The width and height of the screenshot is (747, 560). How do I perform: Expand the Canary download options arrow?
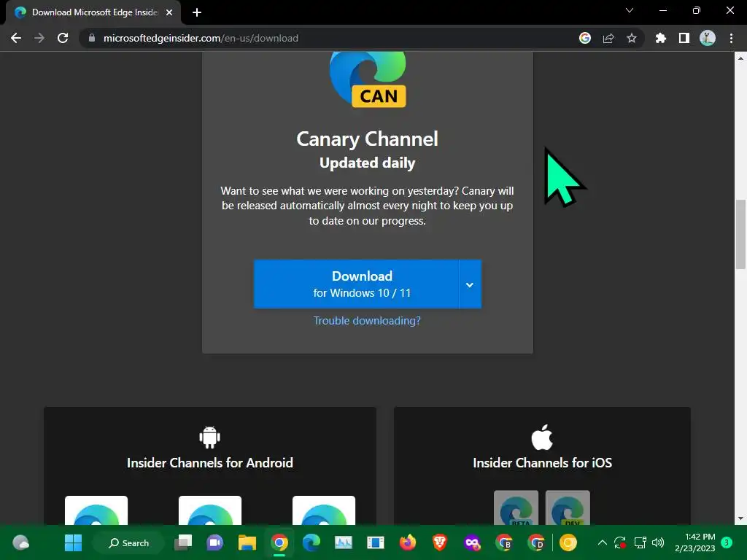[x=471, y=284]
